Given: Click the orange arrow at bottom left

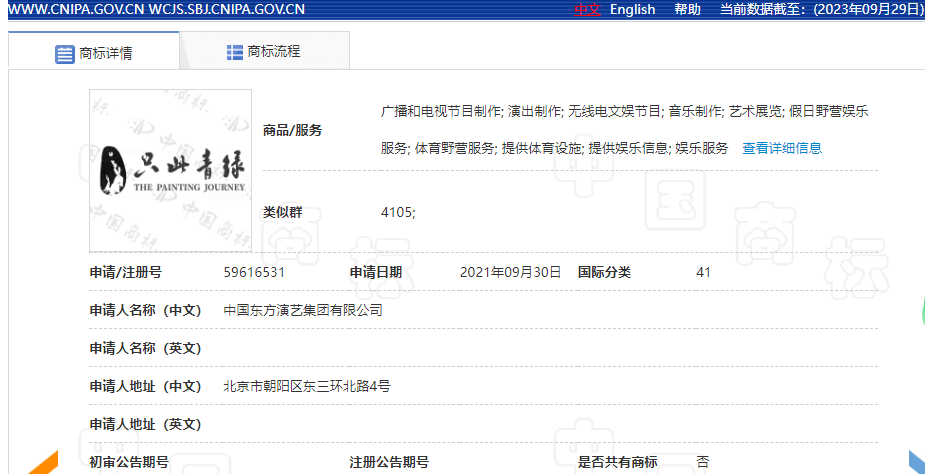Looking at the screenshot, I should click(x=42, y=463).
